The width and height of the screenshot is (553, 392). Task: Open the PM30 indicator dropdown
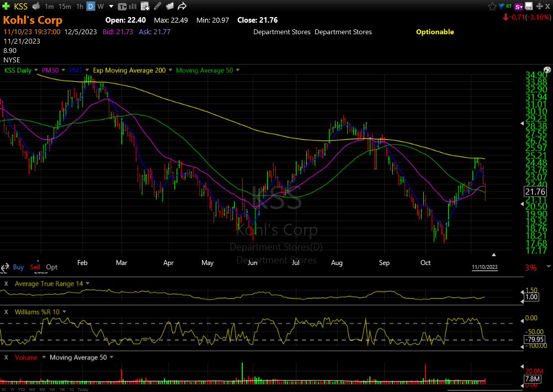pyautogui.click(x=63, y=70)
